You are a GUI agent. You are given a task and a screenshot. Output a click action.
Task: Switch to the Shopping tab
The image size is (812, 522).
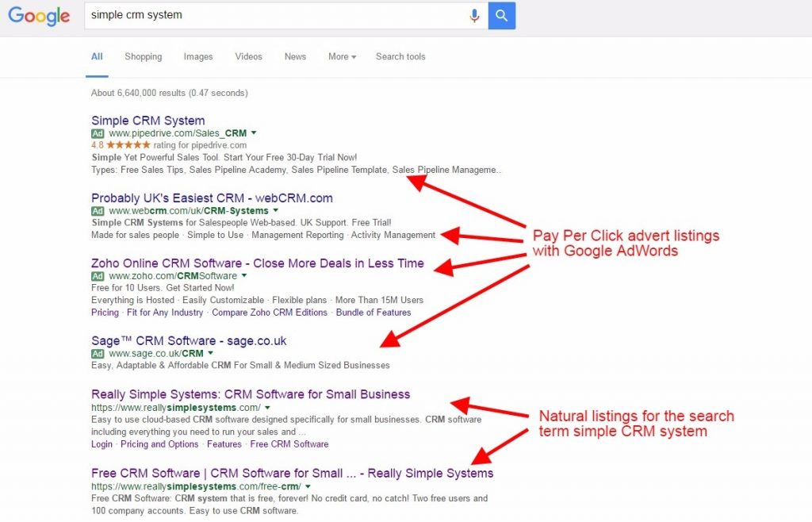143,57
